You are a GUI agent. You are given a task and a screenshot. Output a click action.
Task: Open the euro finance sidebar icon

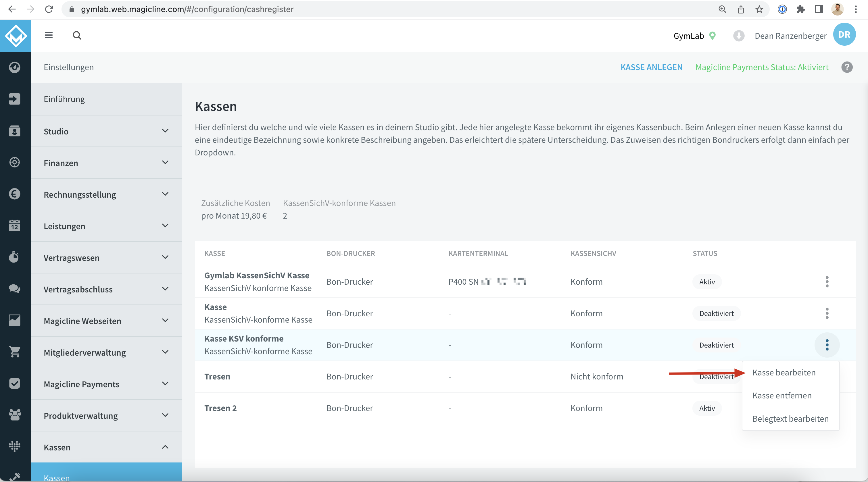[14, 194]
